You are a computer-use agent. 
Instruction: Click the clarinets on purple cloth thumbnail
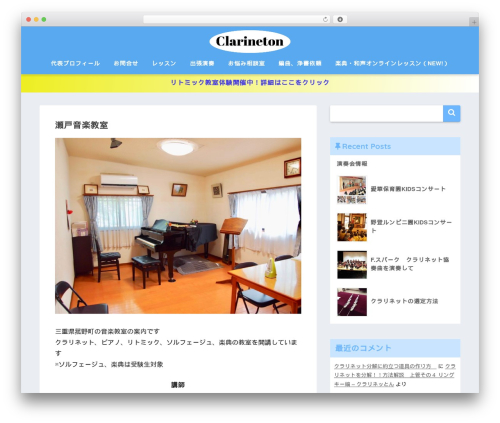(x=352, y=302)
